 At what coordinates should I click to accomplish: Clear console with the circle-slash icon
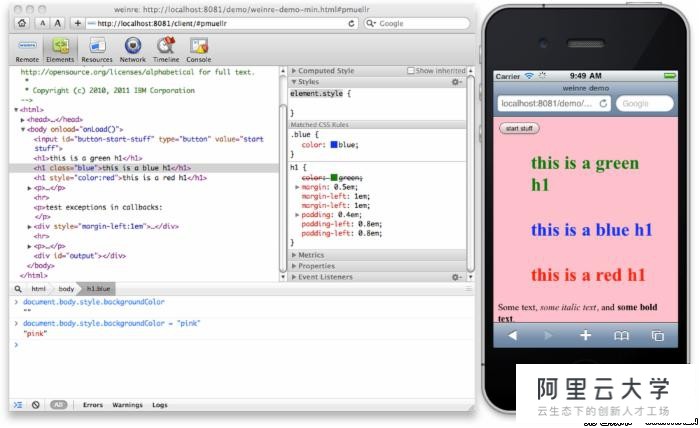pos(36,405)
